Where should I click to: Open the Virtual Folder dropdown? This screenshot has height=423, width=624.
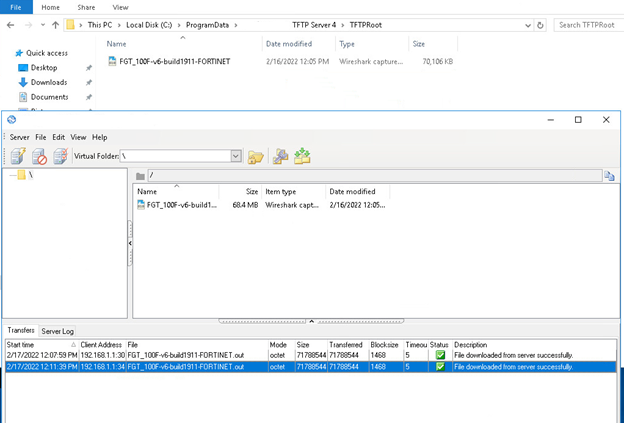pos(236,156)
